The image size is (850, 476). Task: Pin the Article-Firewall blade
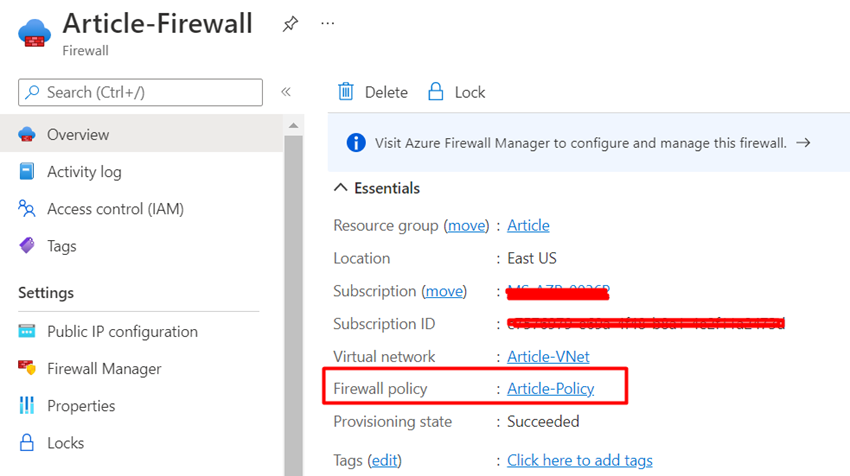[291, 24]
